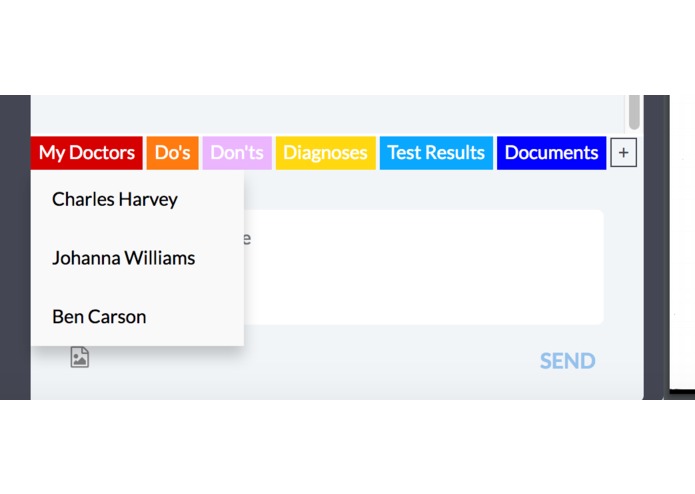The image size is (695, 494).
Task: Select the orange Do's tab
Action: (x=172, y=153)
